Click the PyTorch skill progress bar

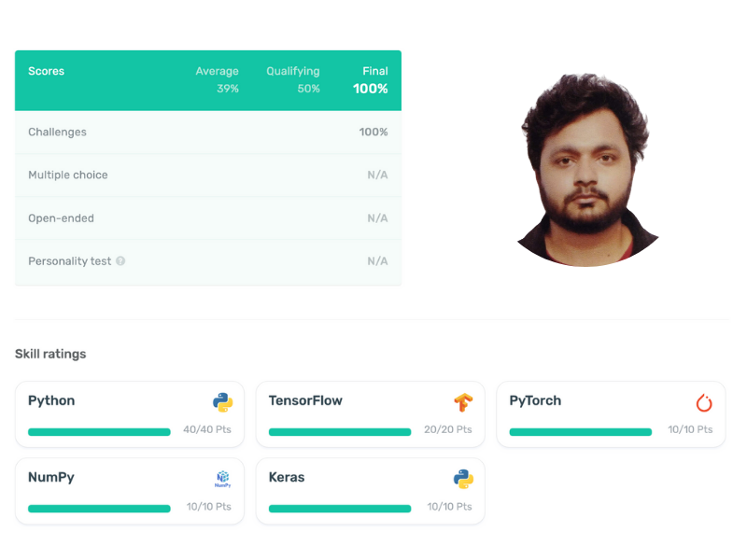click(x=580, y=432)
